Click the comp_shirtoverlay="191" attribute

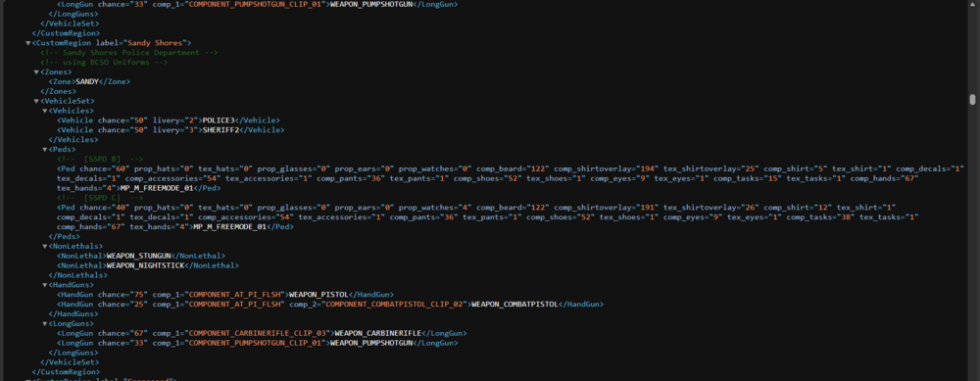606,208
